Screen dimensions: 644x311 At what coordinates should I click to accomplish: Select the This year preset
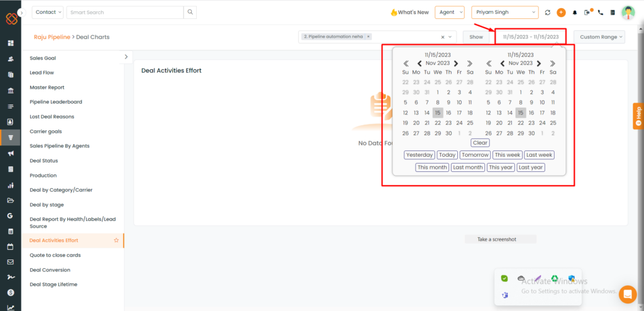(x=501, y=167)
